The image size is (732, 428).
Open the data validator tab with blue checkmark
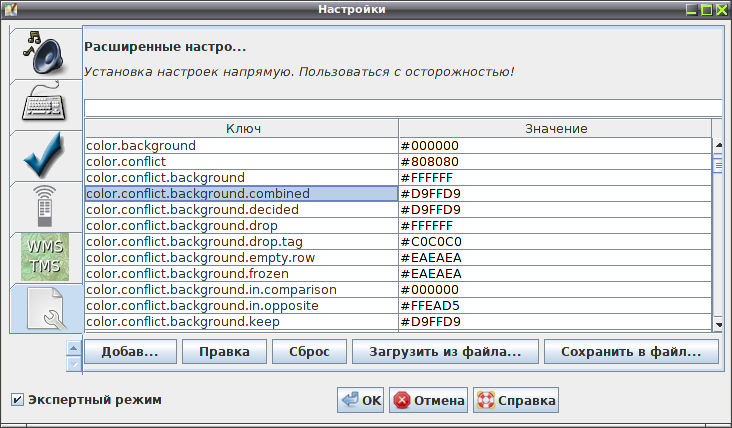46,156
